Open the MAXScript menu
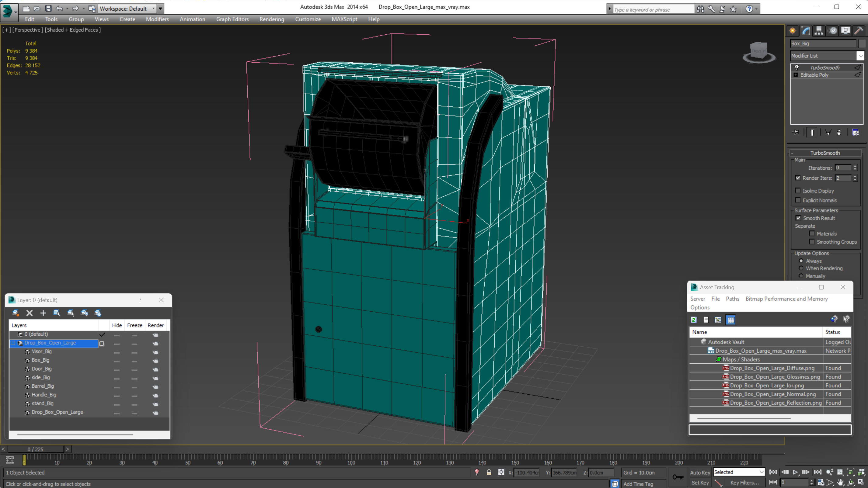868x488 pixels. (344, 19)
